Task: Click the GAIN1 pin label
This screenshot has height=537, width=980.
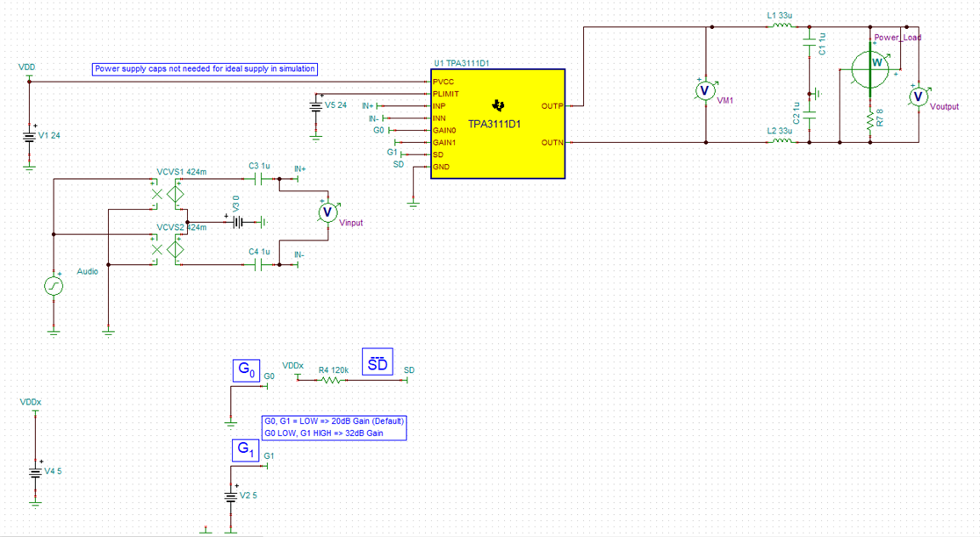Action: (444, 142)
